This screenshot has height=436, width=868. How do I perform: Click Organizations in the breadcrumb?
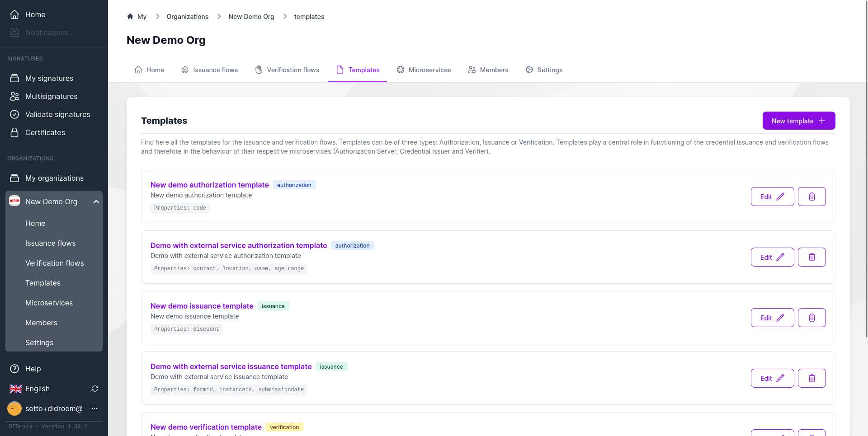pyautogui.click(x=187, y=17)
